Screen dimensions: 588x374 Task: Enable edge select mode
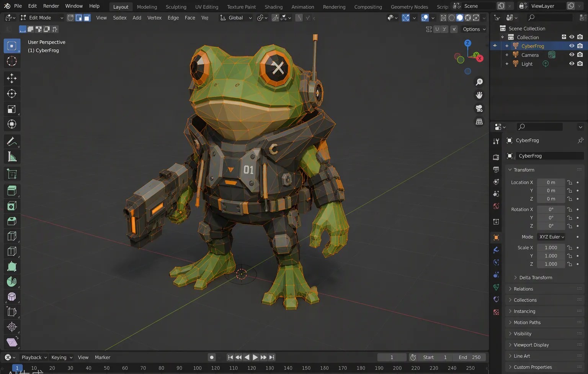[x=78, y=18]
